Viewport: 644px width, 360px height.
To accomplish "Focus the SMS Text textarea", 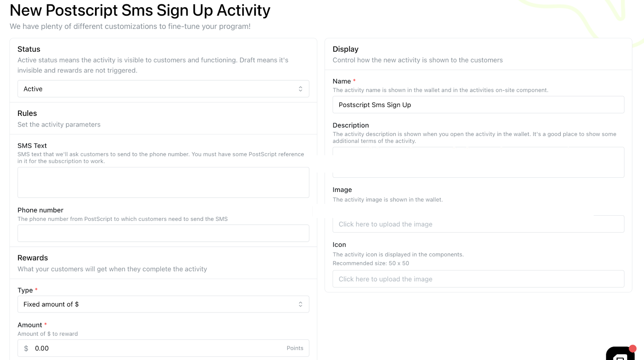I will click(x=163, y=182).
